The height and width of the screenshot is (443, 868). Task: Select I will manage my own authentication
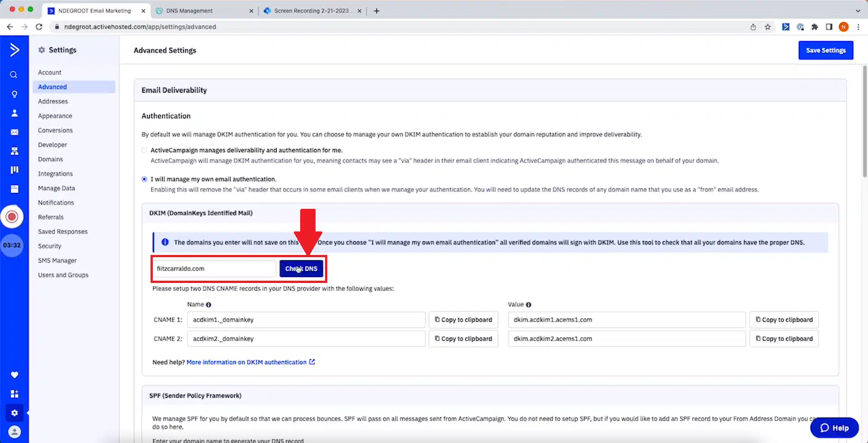tap(144, 179)
